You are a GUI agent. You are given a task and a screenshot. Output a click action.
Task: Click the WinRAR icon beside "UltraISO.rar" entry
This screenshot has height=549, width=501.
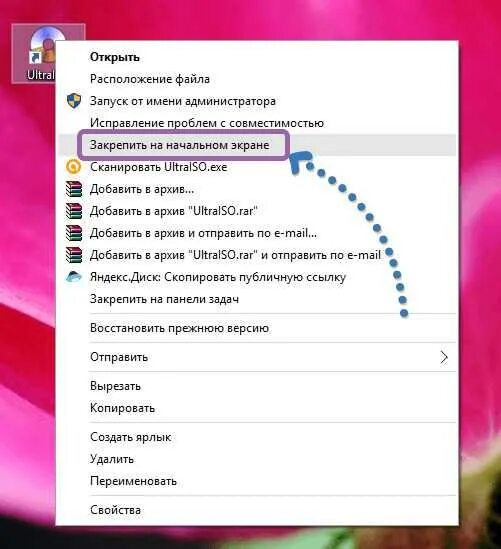[74, 211]
